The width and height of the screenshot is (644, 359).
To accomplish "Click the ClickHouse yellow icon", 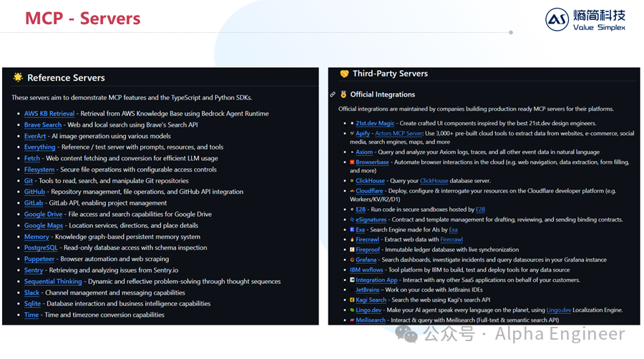I will coord(352,181).
